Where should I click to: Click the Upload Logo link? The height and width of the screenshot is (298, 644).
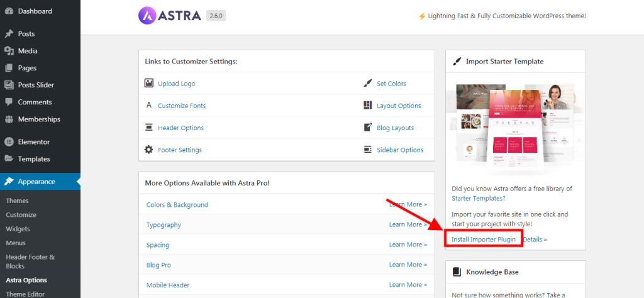177,84
